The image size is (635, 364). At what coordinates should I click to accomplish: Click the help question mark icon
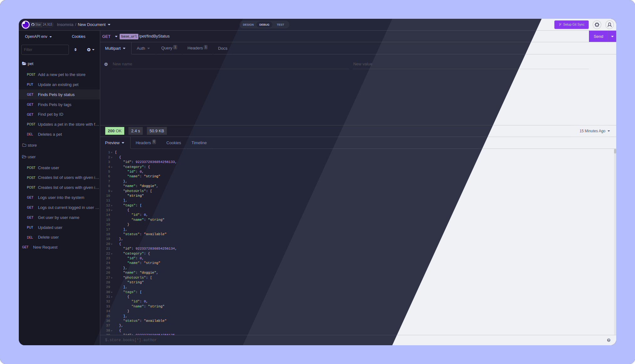coord(608,340)
